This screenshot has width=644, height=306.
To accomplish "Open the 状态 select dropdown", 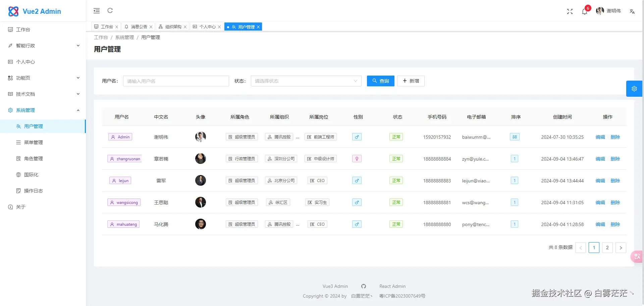I will [306, 81].
